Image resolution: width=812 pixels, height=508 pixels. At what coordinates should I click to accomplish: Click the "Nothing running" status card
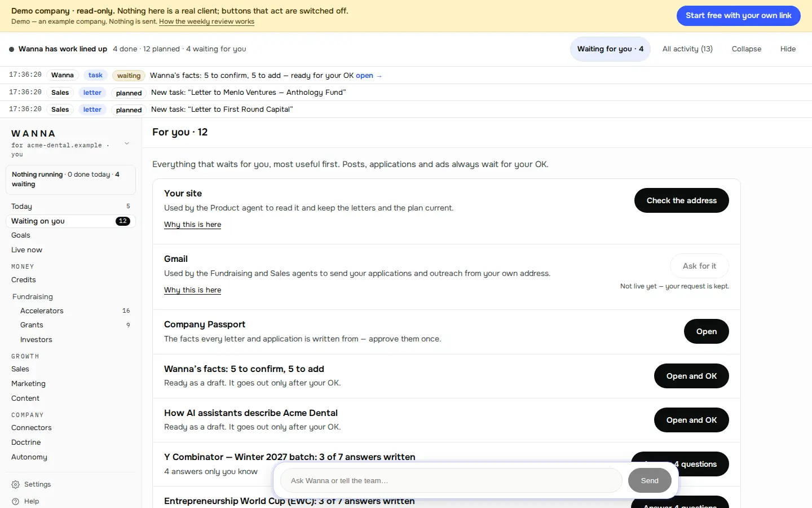tap(70, 179)
